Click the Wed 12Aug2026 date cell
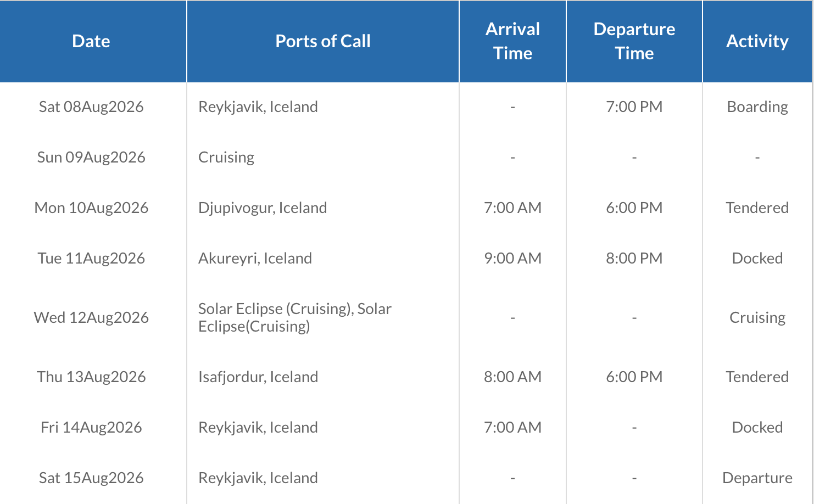The image size is (814, 504). coord(91,317)
